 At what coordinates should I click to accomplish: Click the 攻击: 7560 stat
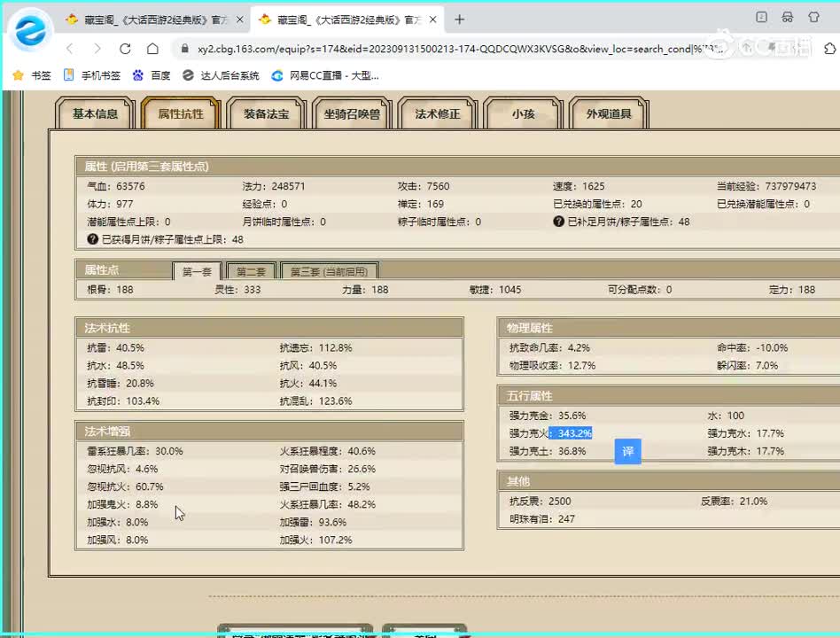[424, 186]
